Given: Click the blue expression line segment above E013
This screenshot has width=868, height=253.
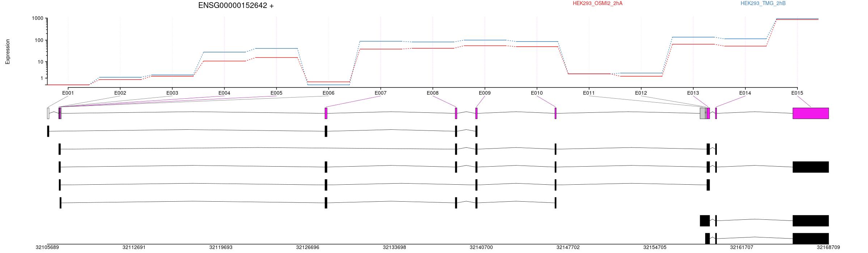Looking at the screenshot, I should [693, 37].
